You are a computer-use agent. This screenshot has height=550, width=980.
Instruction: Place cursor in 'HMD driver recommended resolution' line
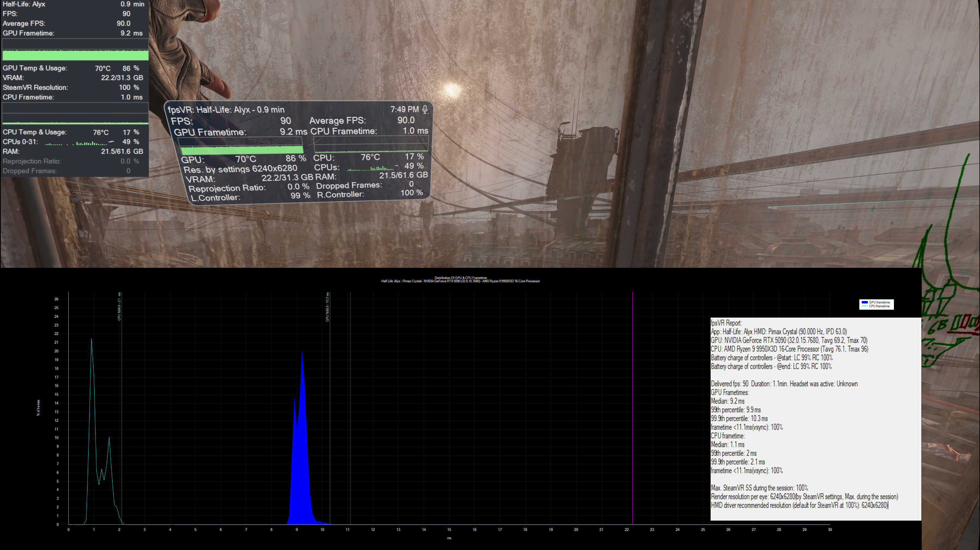[x=799, y=506]
